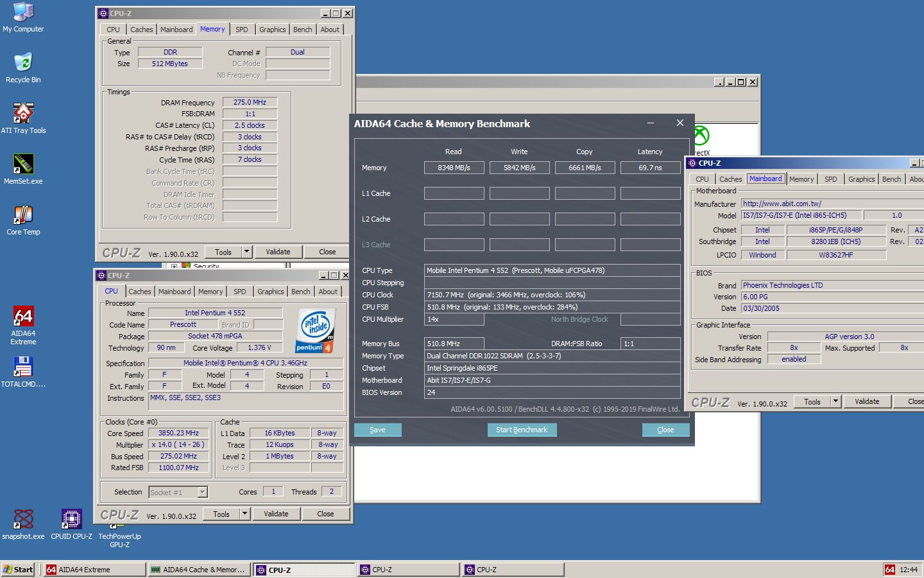The image size is (924, 578).
Task: Open the ATI Tray Tools desktop icon
Action: (x=23, y=114)
